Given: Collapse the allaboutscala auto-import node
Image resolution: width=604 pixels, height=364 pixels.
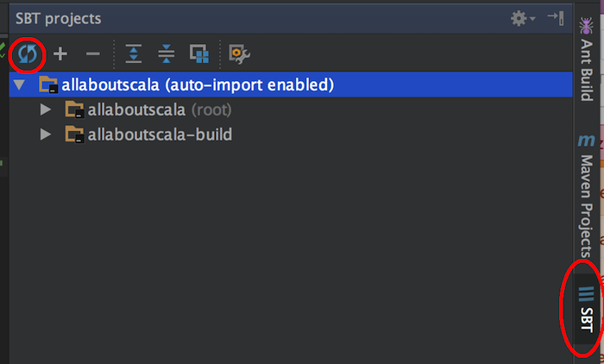Looking at the screenshot, I should click(19, 85).
